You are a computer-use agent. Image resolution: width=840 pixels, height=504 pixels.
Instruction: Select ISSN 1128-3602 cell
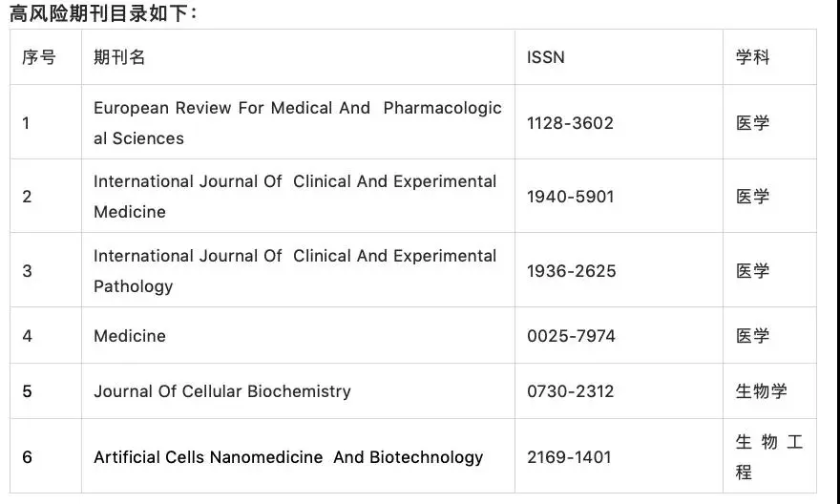point(570,123)
